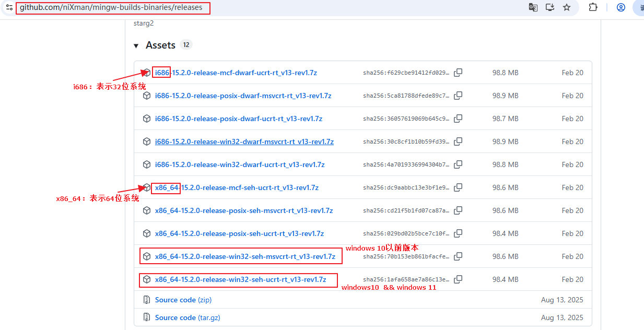This screenshot has height=330, width=644.
Task: Click package icon beside i686 win32-dwarf-ucrt file
Action: [x=147, y=164]
